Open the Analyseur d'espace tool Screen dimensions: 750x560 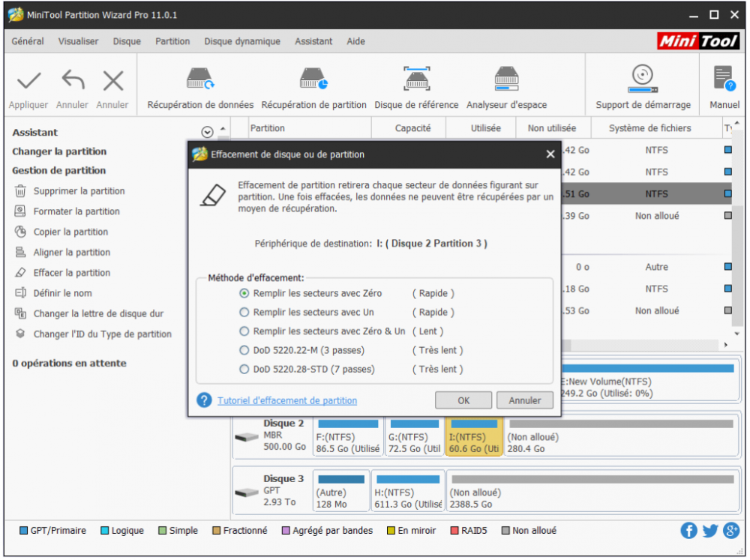point(506,79)
